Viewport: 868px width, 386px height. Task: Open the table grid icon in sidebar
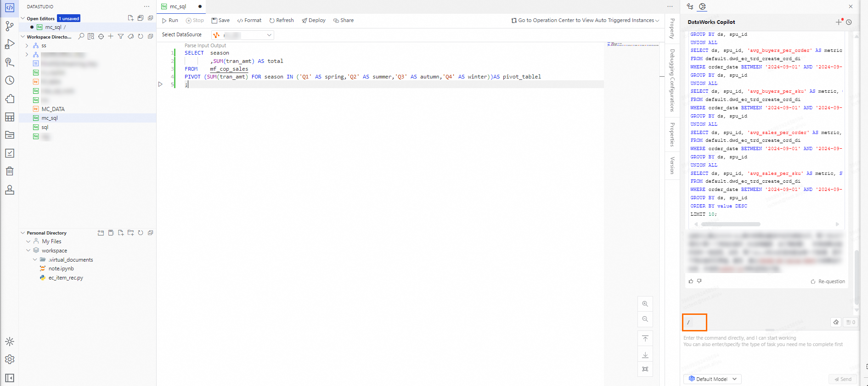click(x=10, y=117)
